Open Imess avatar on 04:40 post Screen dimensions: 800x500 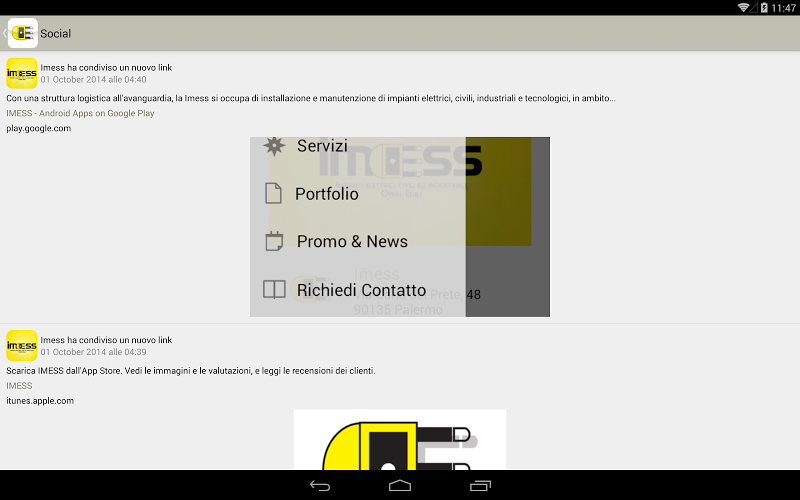pos(21,73)
